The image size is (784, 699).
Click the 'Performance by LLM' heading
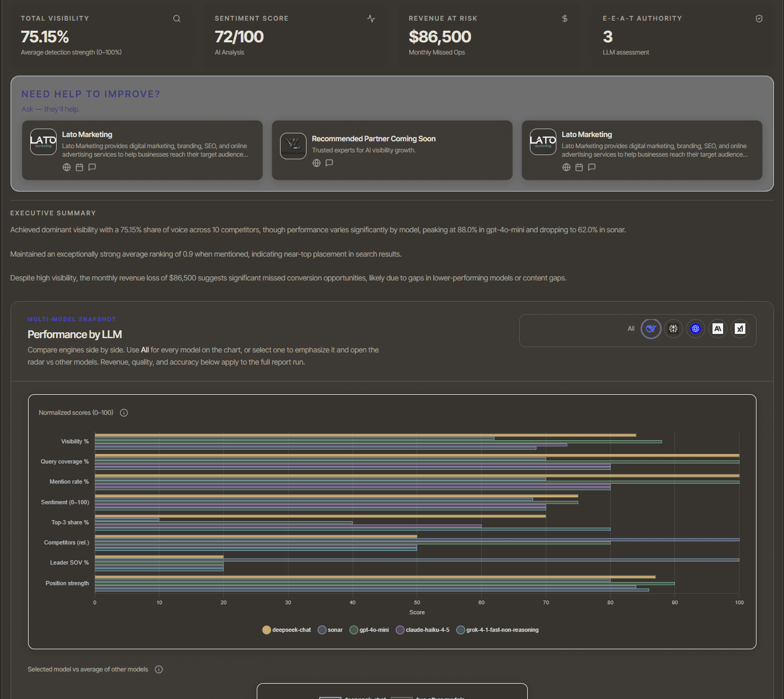point(75,334)
